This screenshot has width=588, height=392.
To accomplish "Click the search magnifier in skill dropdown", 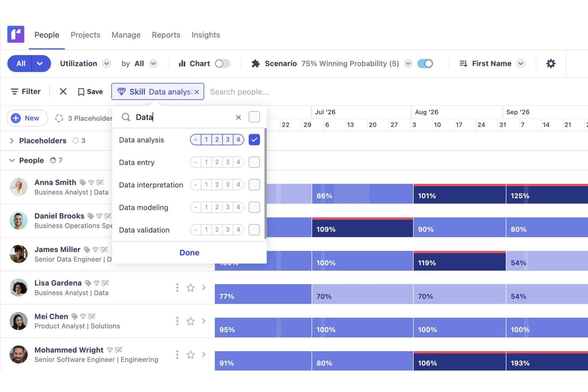I will tap(126, 117).
